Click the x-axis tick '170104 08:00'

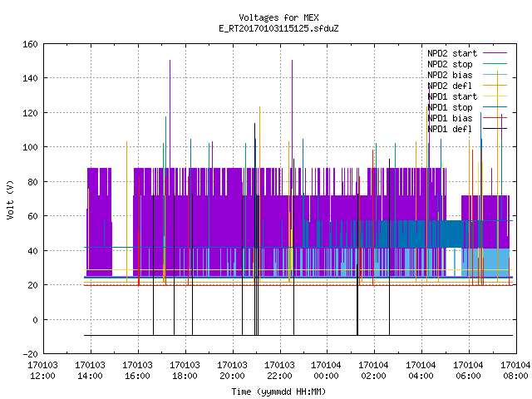click(x=515, y=371)
